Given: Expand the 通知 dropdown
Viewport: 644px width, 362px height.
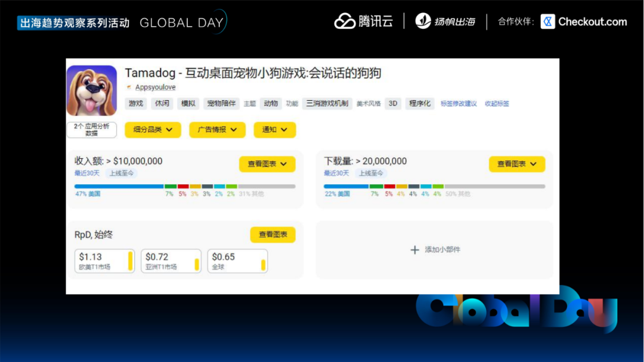Looking at the screenshot, I should tap(274, 130).
